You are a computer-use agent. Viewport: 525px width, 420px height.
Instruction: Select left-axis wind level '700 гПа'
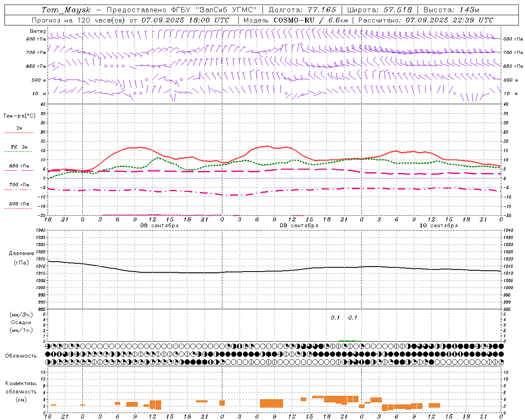click(36, 52)
